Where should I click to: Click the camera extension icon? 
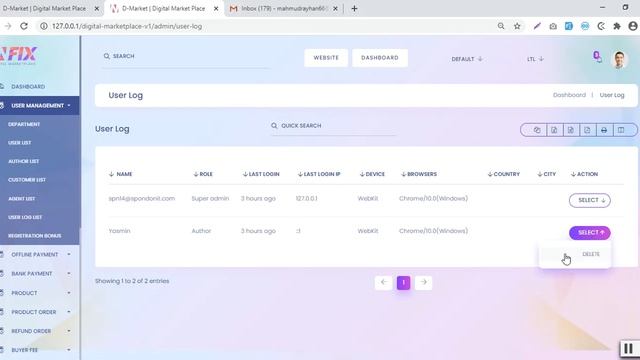(553, 26)
